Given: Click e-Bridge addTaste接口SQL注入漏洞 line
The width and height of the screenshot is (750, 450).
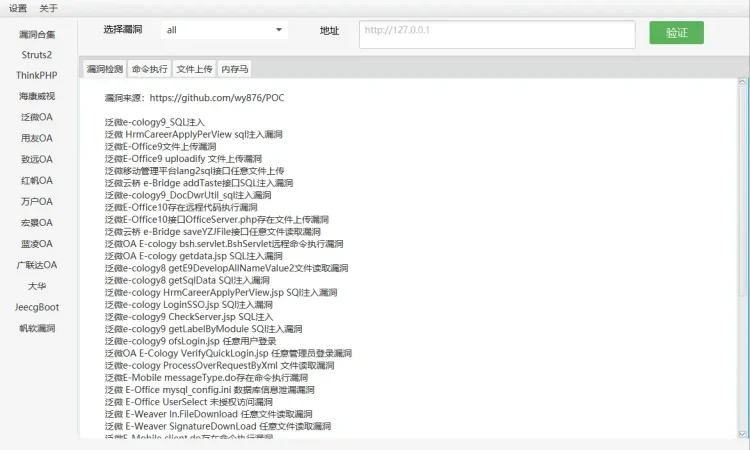Looking at the screenshot, I should pos(199,183).
